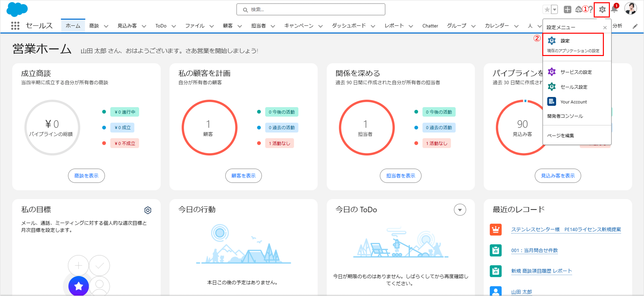Image resolution: width=644 pixels, height=296 pixels.
Task: Open the 見込み客 tab
Action: (127, 26)
